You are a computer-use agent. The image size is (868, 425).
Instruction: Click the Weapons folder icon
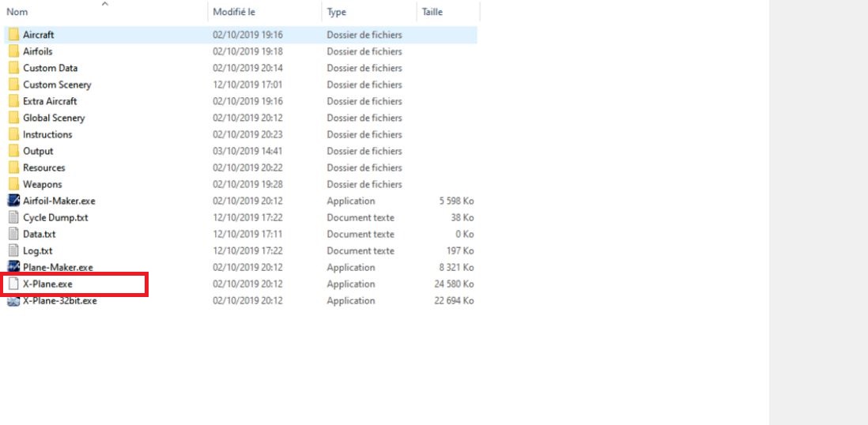point(14,184)
